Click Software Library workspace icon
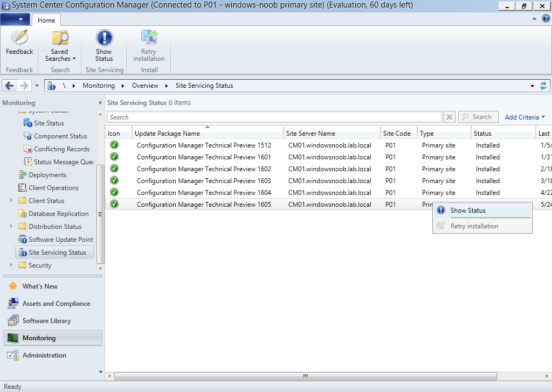 pos(13,320)
